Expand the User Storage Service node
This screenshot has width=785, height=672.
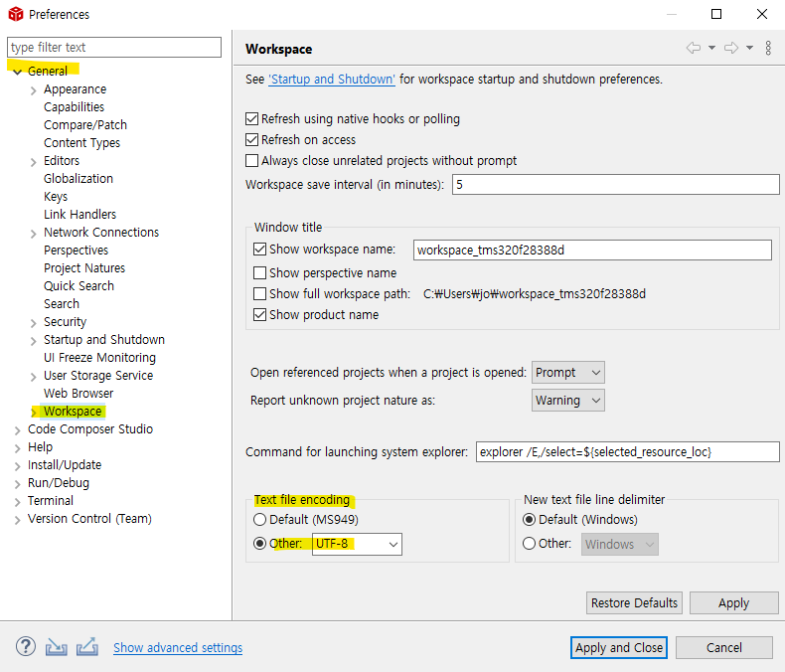34,377
